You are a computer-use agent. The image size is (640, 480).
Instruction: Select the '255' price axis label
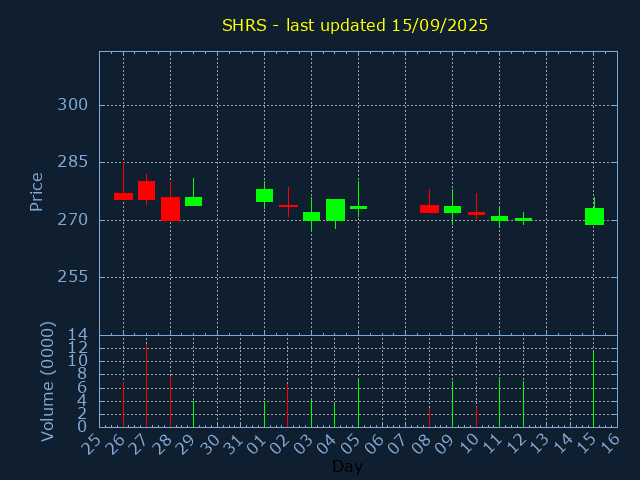(73, 277)
